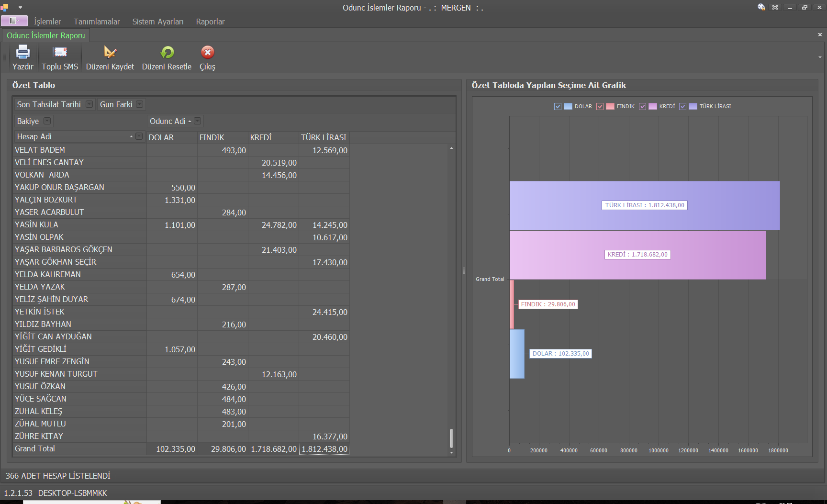Open the Bakiye field filter dropdown

coord(47,121)
